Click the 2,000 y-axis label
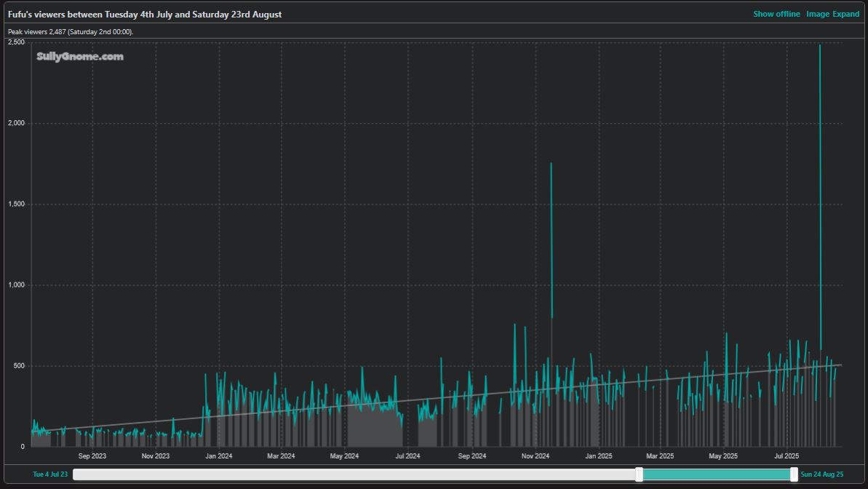868x489 pixels. 16,123
